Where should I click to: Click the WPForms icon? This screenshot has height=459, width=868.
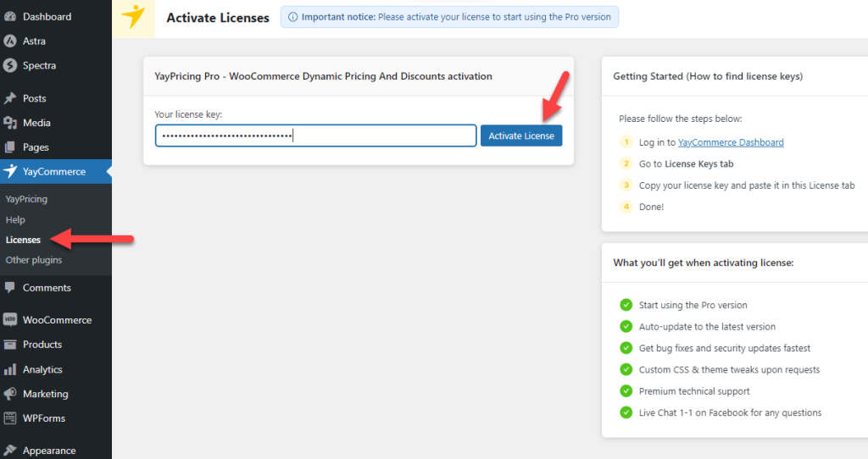tap(10, 418)
